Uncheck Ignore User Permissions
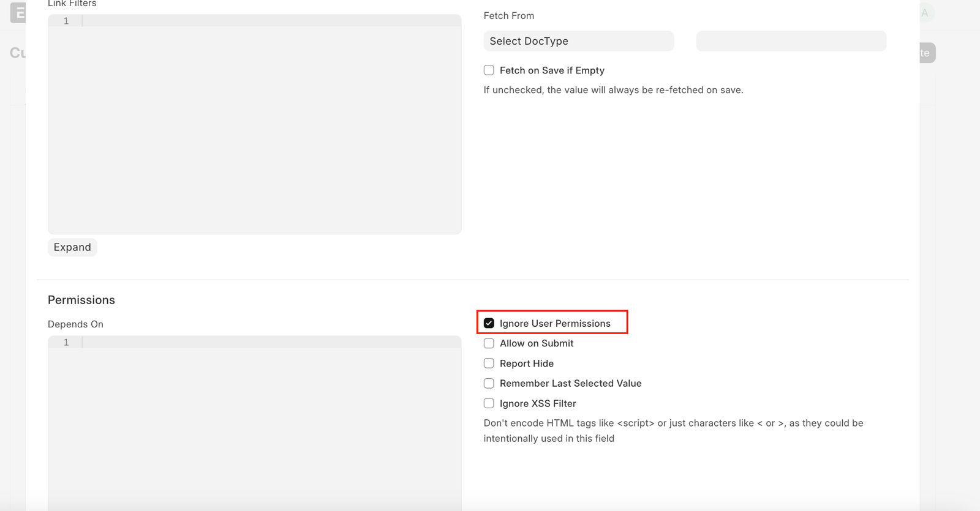The image size is (980, 511). [x=489, y=323]
